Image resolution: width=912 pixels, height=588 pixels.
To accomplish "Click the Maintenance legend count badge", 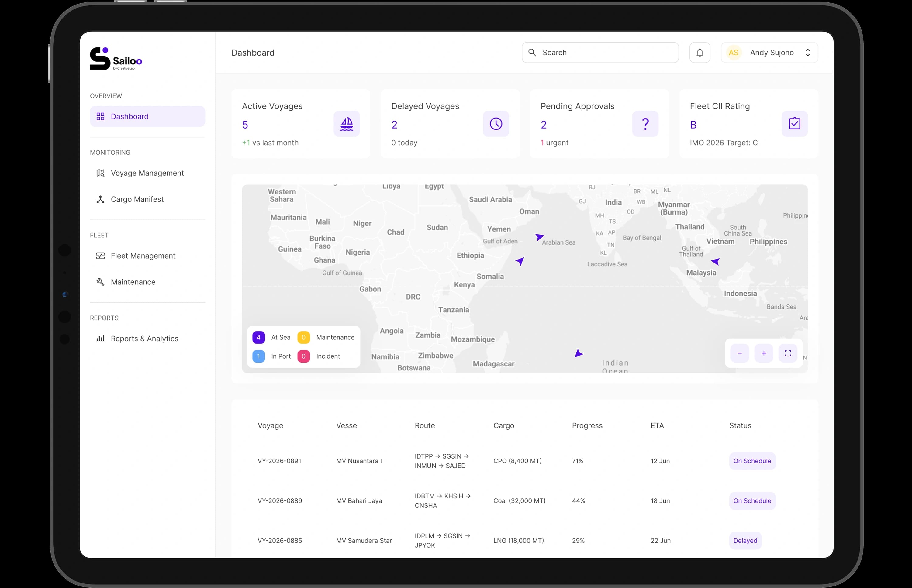I will click(304, 338).
